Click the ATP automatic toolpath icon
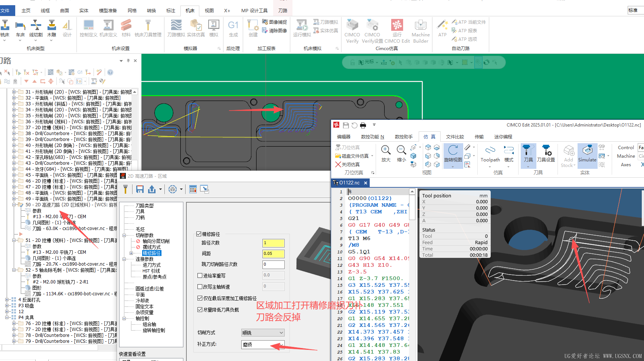 [442, 29]
